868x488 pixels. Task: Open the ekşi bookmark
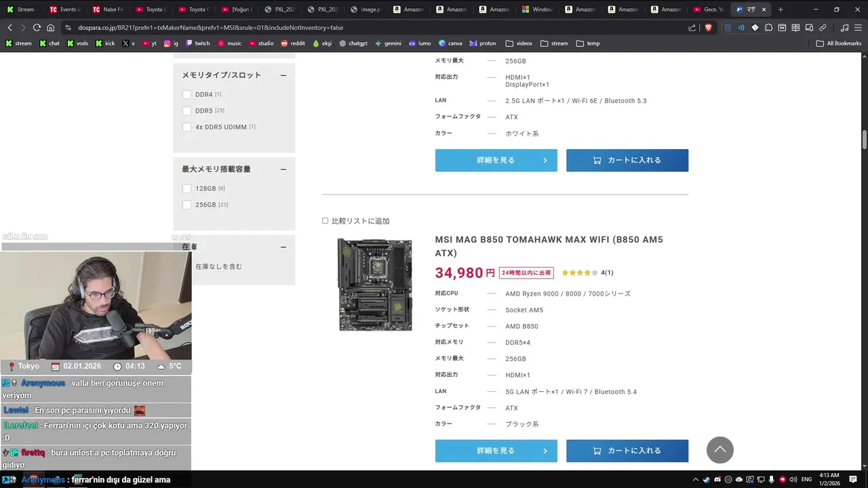point(322,43)
